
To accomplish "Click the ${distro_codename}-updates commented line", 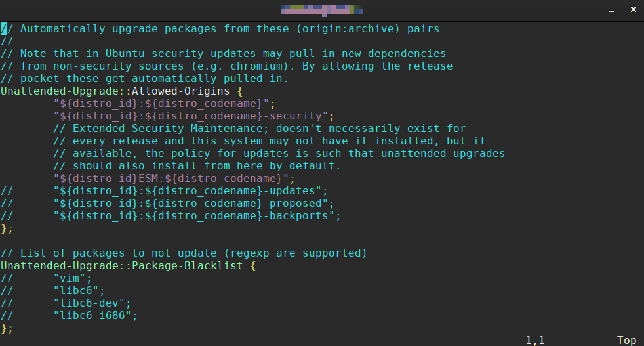I will pos(190,191).
